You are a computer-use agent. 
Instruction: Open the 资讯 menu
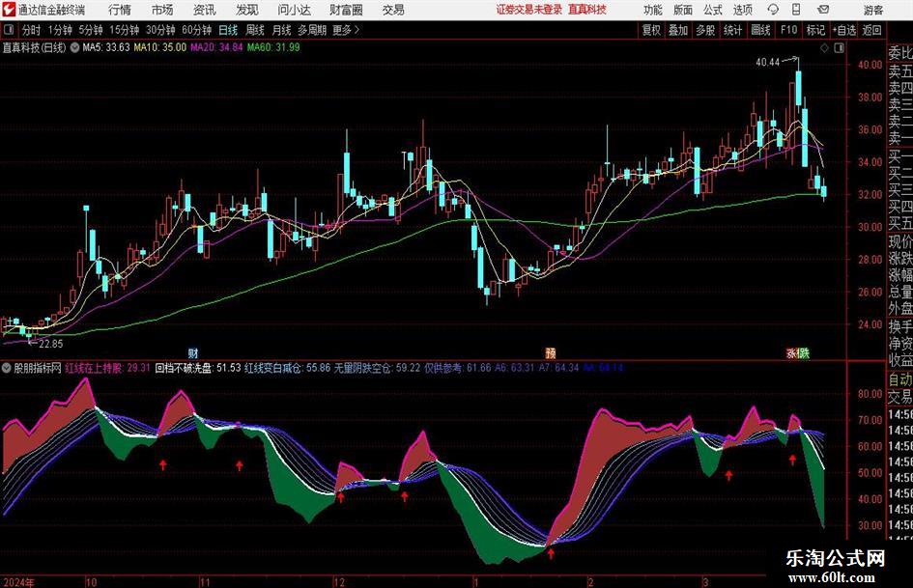(x=205, y=10)
